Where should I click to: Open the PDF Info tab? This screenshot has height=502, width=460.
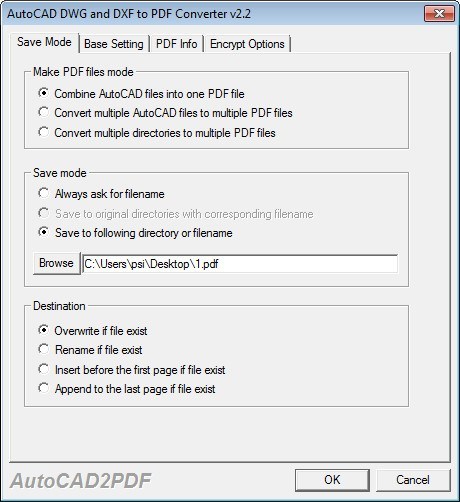click(x=176, y=44)
